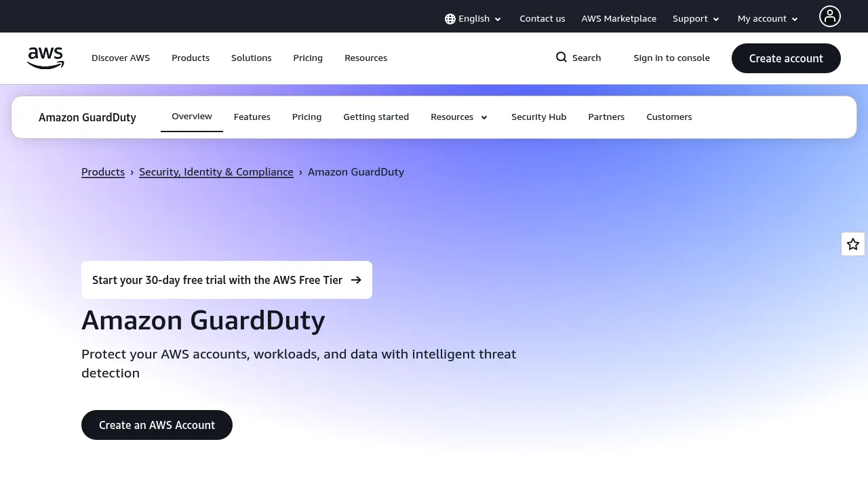Expand the GuardDuty Resources dropdown

coord(459,117)
